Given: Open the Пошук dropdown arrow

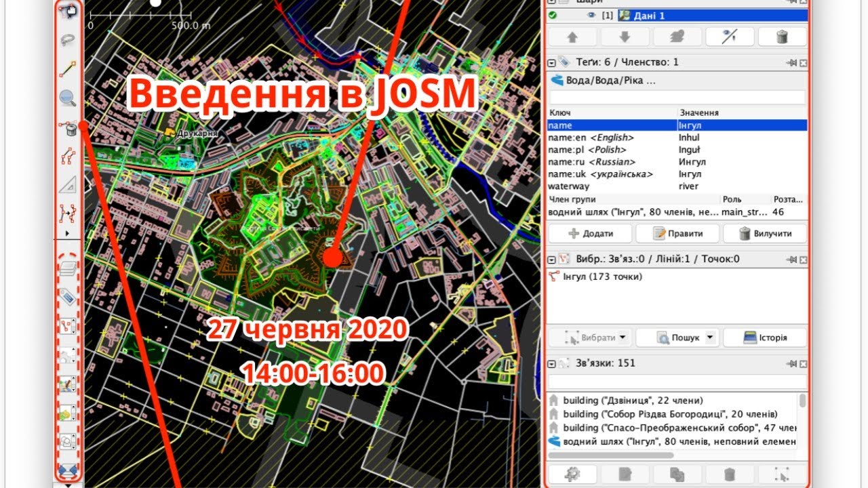Looking at the screenshot, I should (710, 338).
